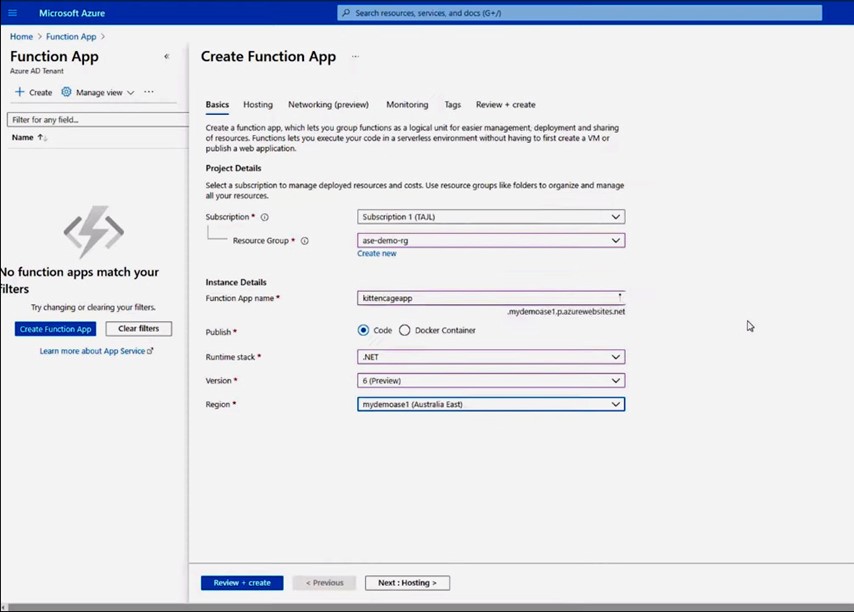Open Learn more about App Service link
This screenshot has height=612, width=854.
tap(96, 351)
